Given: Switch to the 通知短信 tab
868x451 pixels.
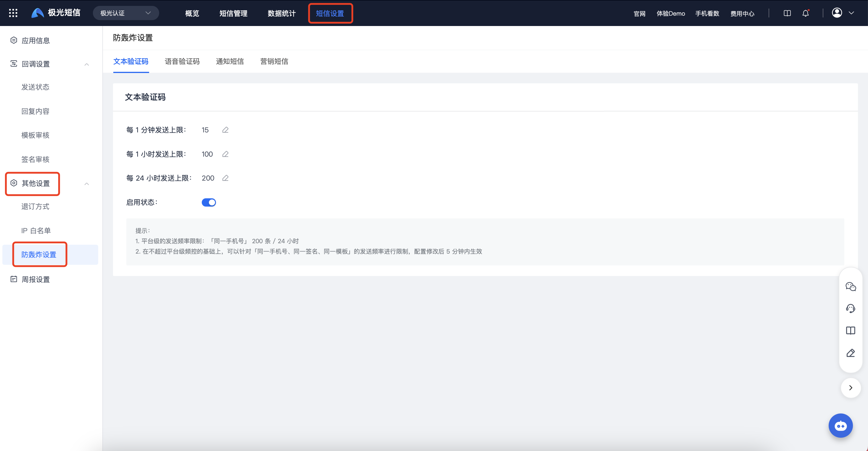Looking at the screenshot, I should click(x=230, y=61).
